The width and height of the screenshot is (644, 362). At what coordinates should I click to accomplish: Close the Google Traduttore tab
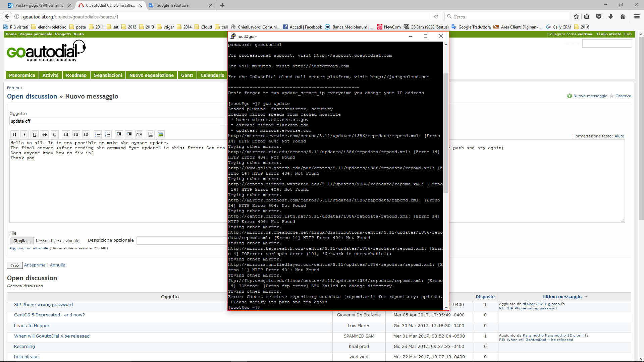(210, 5)
